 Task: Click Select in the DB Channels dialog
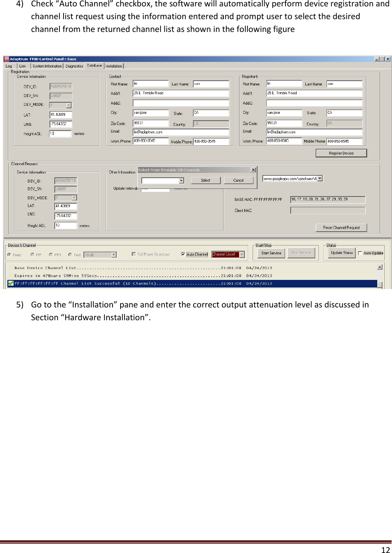(206, 180)
